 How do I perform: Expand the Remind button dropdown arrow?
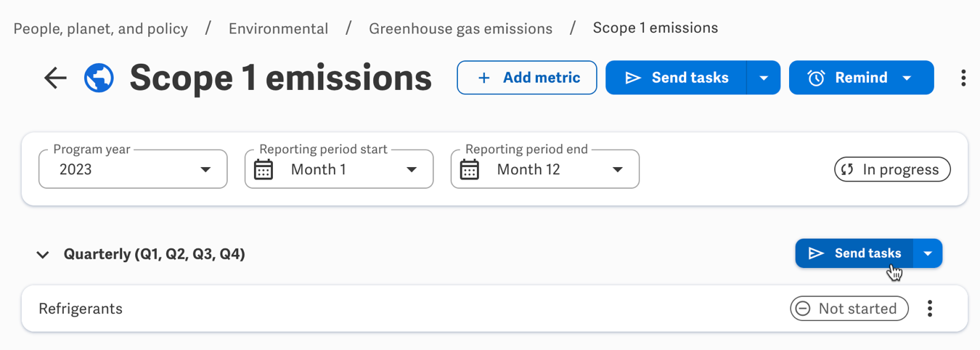point(907,78)
